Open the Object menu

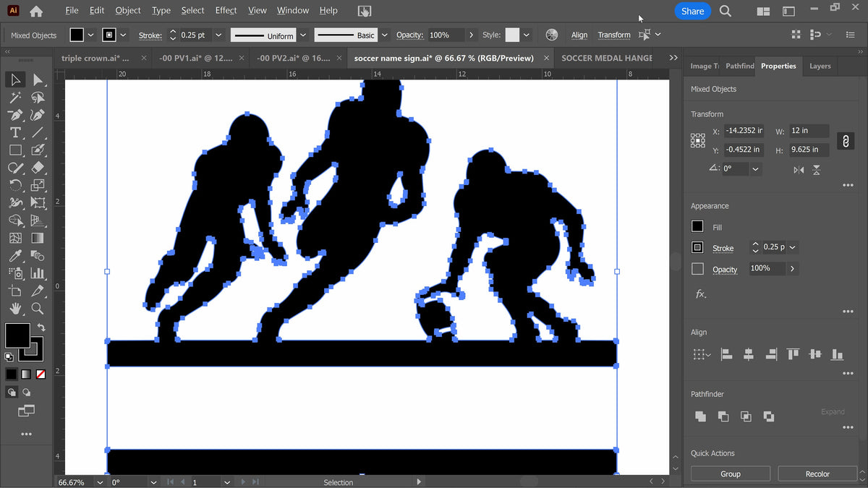point(128,10)
